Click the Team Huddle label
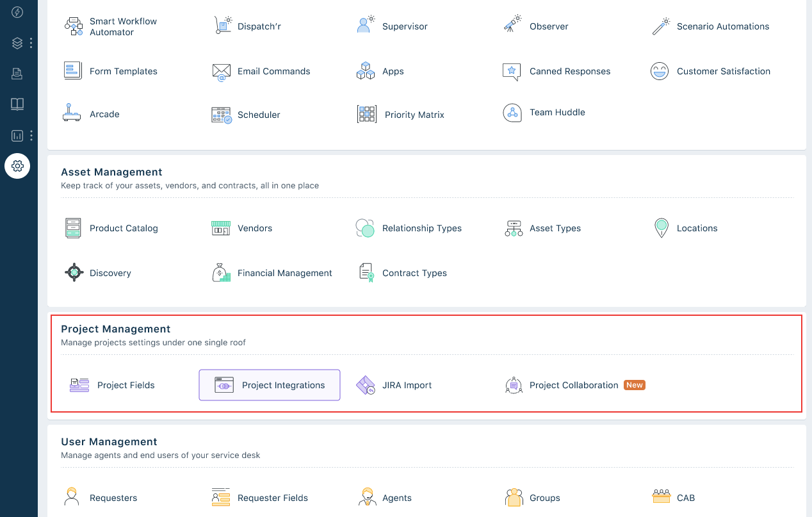 tap(557, 112)
